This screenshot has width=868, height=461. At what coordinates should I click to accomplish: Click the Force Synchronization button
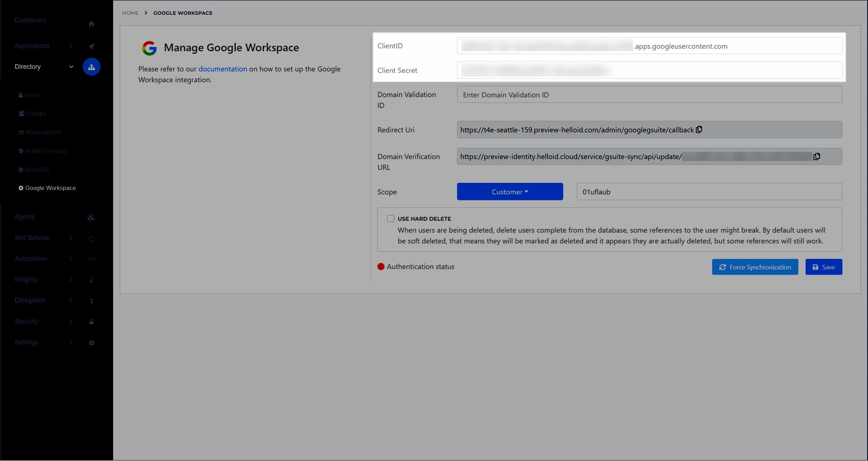[x=755, y=267]
